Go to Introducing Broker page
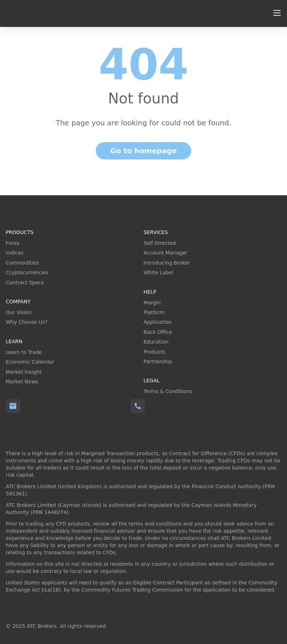This screenshot has height=644, width=287. coord(167,263)
